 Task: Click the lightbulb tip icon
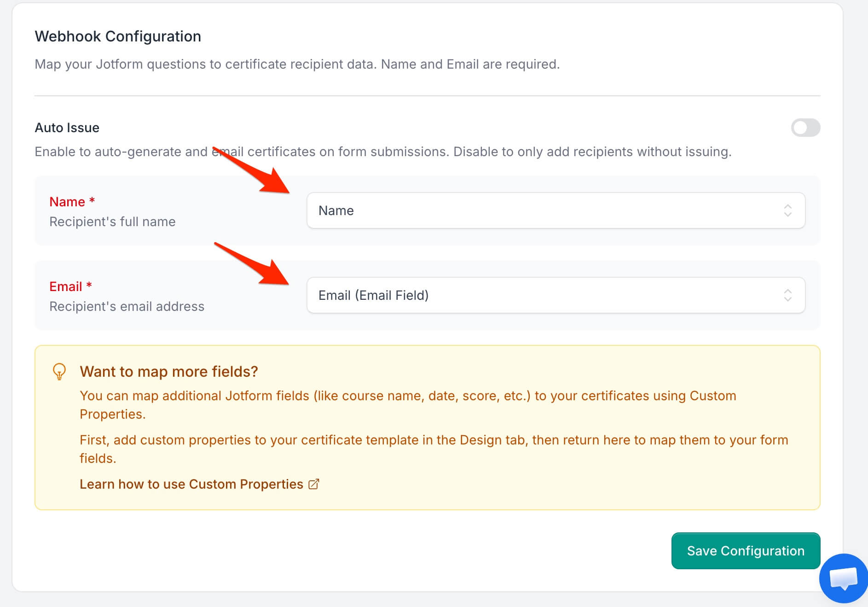[59, 372]
